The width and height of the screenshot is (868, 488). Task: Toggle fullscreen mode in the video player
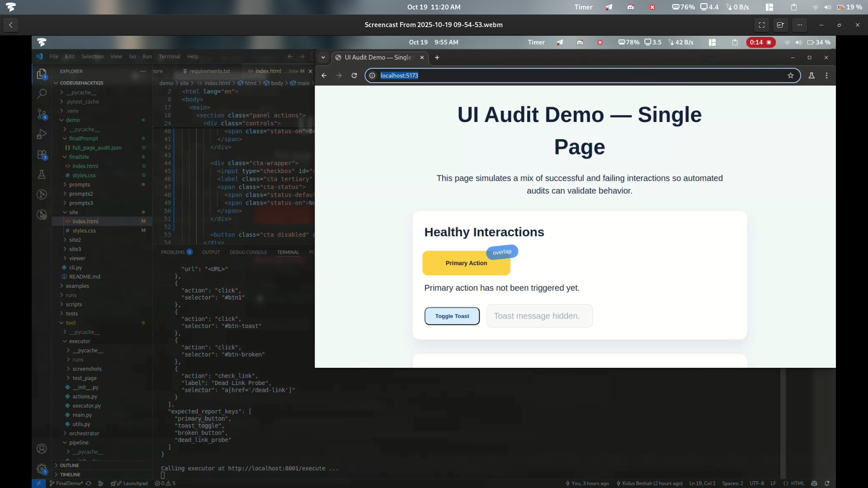pyautogui.click(x=762, y=25)
